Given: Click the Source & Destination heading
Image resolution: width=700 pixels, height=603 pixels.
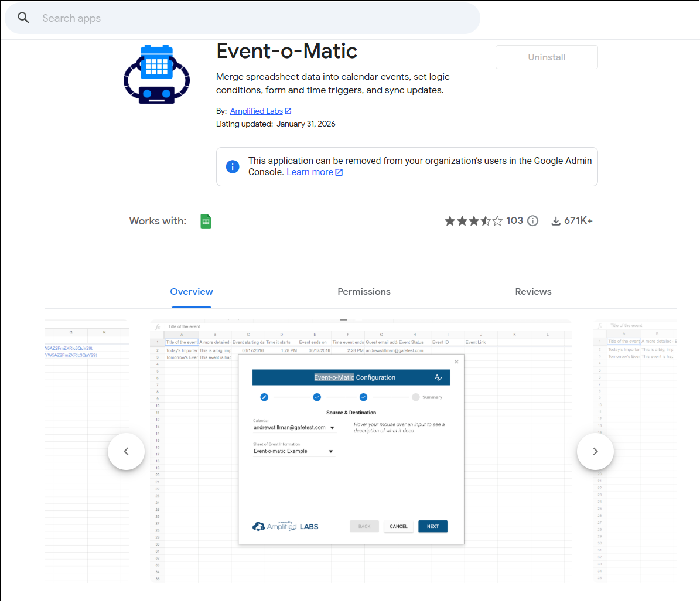Looking at the screenshot, I should tap(351, 413).
